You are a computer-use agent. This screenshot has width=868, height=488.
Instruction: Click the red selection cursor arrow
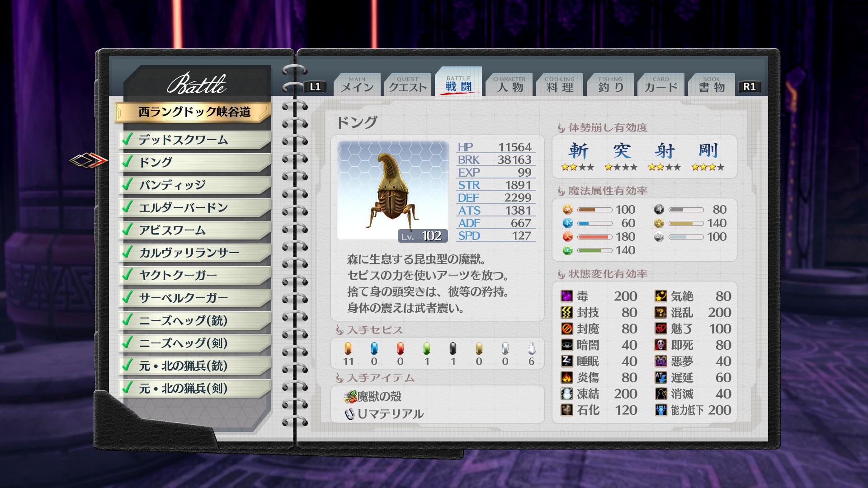coord(89,160)
